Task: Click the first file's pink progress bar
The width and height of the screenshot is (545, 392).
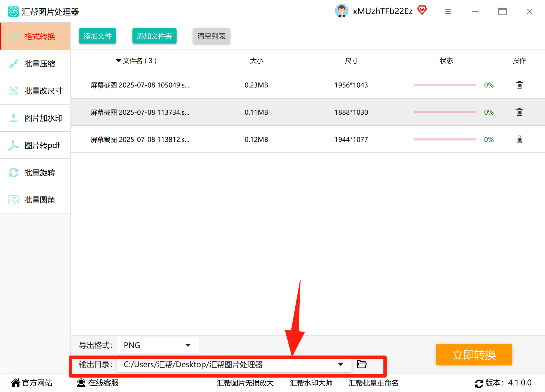Action: tap(444, 85)
